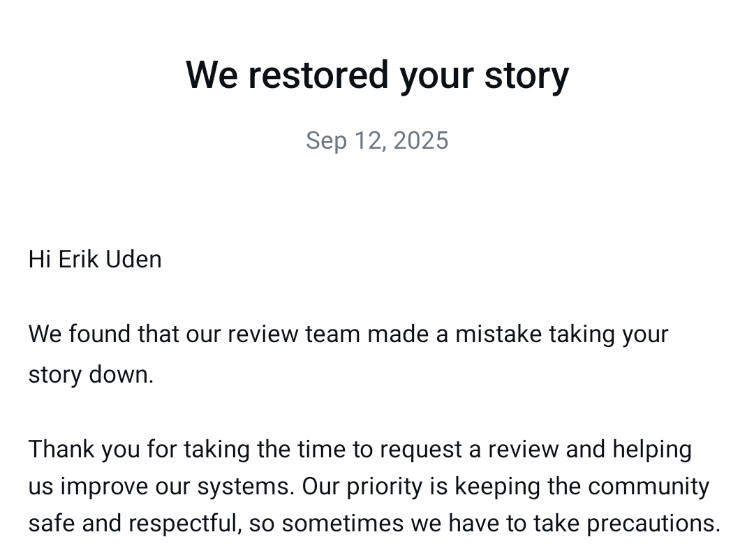Click the line starting "Thank you for taking"
The height and width of the screenshot is (560, 754).
(x=360, y=450)
